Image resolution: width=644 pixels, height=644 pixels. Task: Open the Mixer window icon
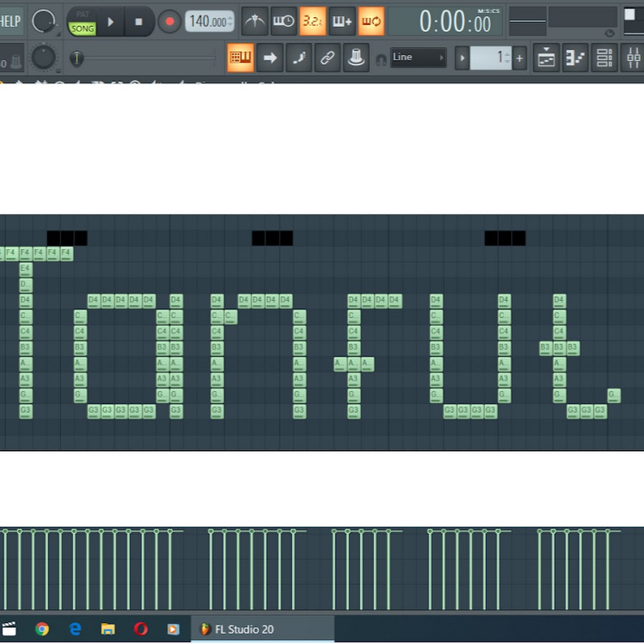[x=633, y=58]
